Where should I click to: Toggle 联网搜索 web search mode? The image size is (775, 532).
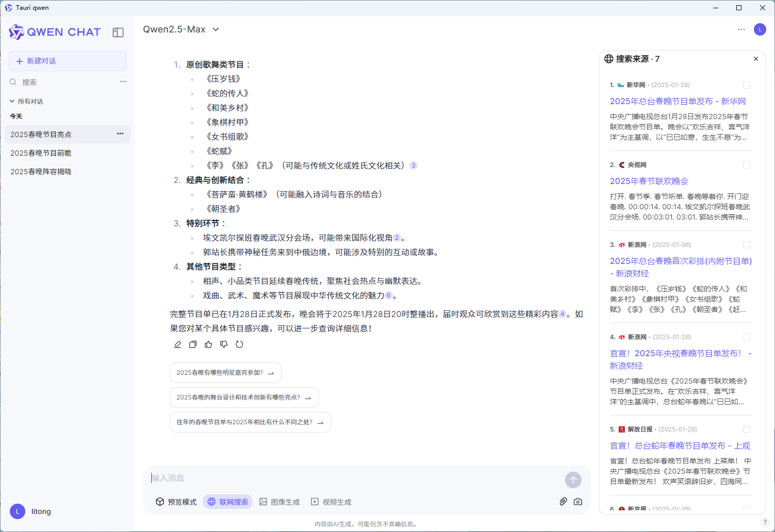(228, 502)
